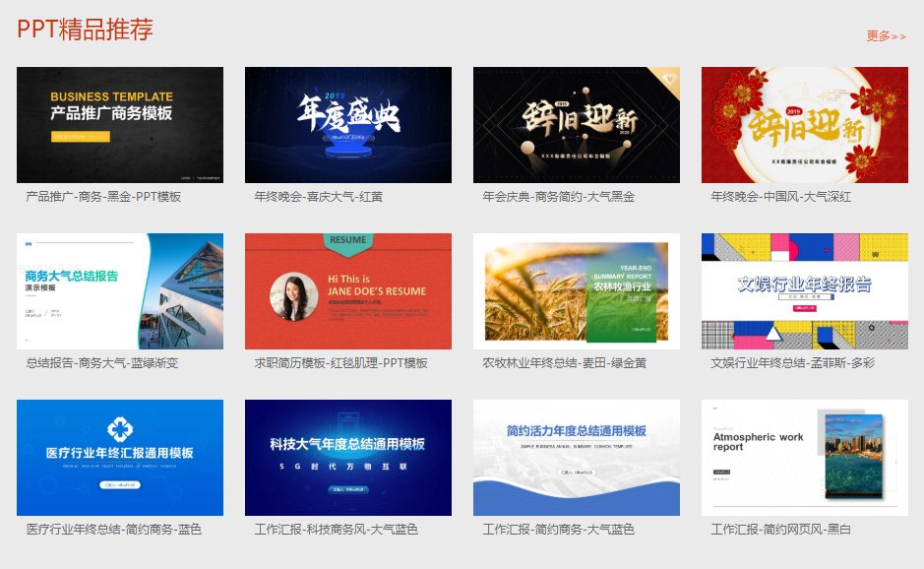This screenshot has height=569, width=924.
Task: Open the 医疗行业年终汇报通用模板 thumbnail
Action: 120,458
